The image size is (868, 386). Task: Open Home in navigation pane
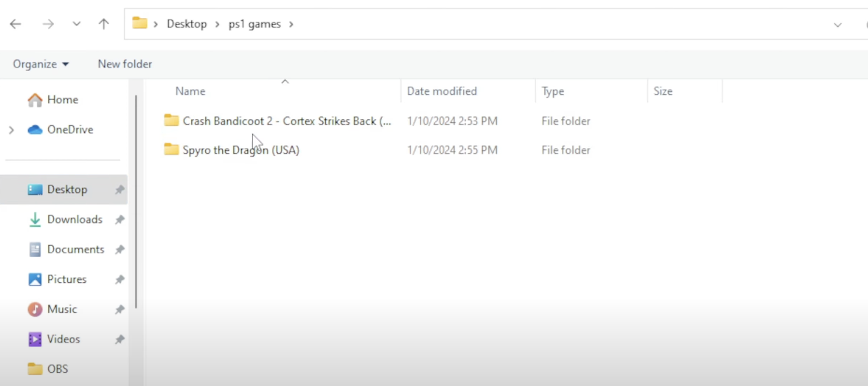63,99
